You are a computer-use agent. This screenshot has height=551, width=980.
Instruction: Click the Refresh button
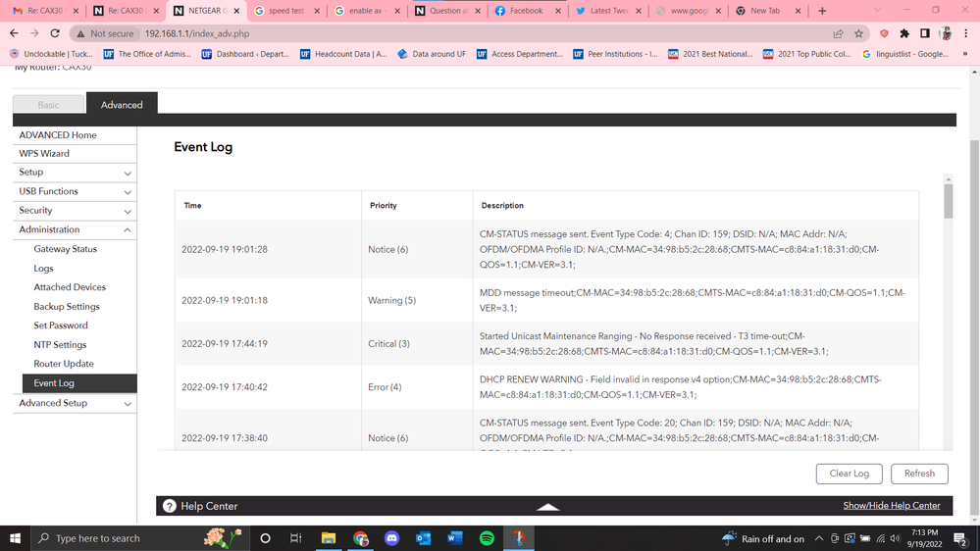point(919,474)
